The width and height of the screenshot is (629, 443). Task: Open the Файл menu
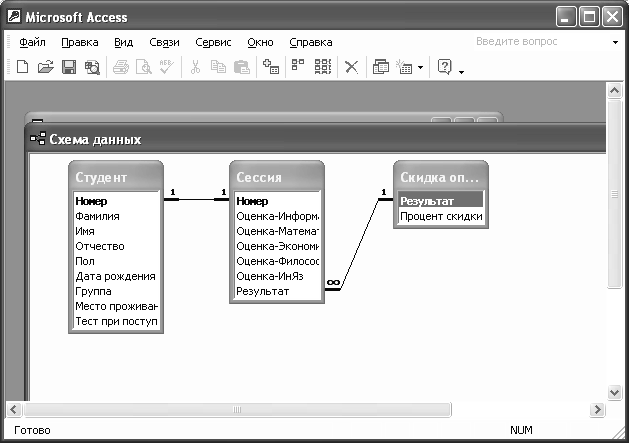click(x=32, y=42)
